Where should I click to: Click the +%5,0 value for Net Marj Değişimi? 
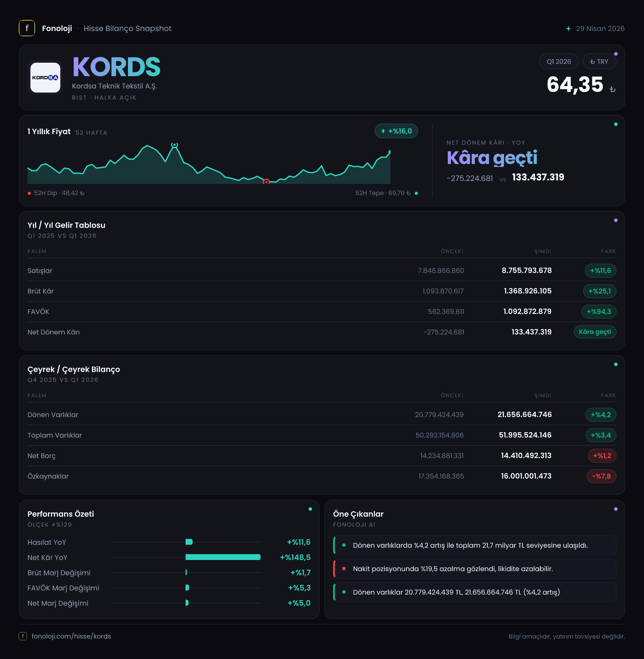pos(299,603)
